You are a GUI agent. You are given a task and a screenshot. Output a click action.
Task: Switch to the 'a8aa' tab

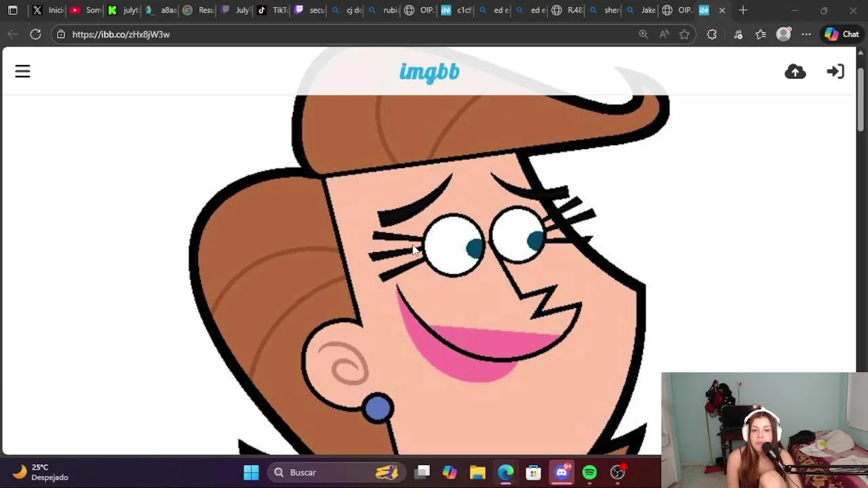click(x=160, y=10)
